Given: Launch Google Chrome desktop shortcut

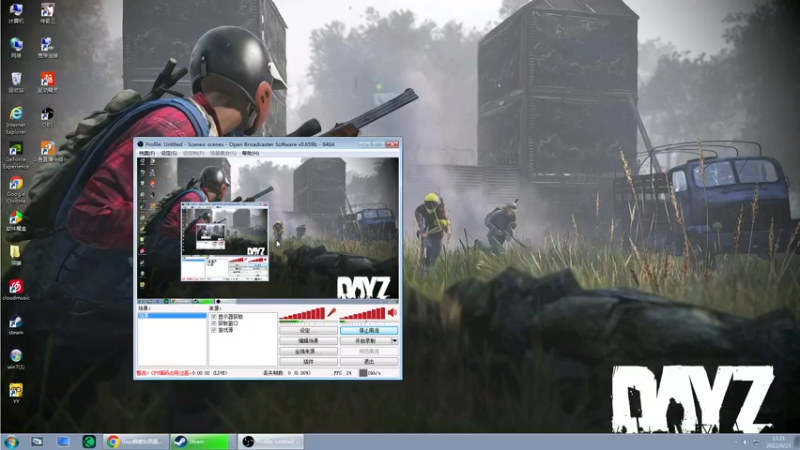Looking at the screenshot, I should click(x=16, y=190).
